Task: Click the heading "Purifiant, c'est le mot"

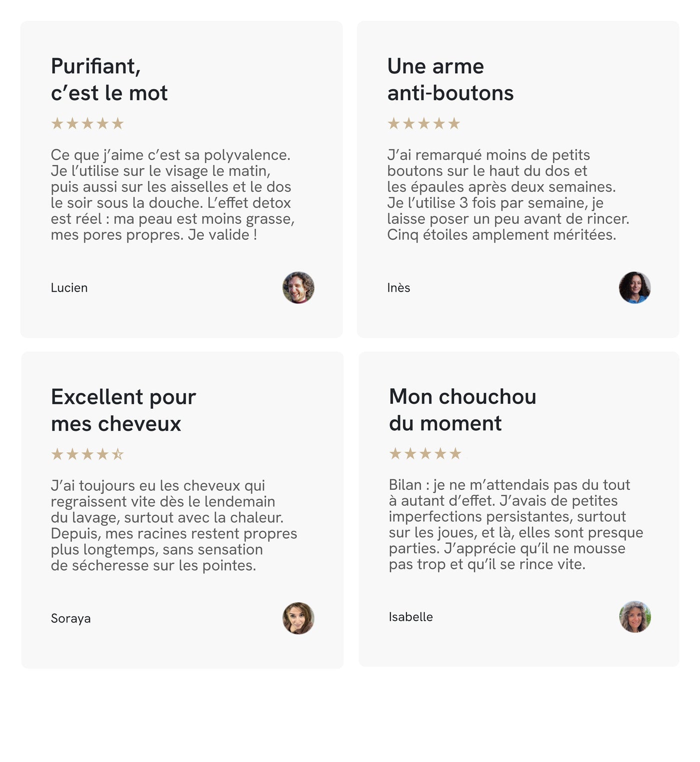Action: click(109, 80)
